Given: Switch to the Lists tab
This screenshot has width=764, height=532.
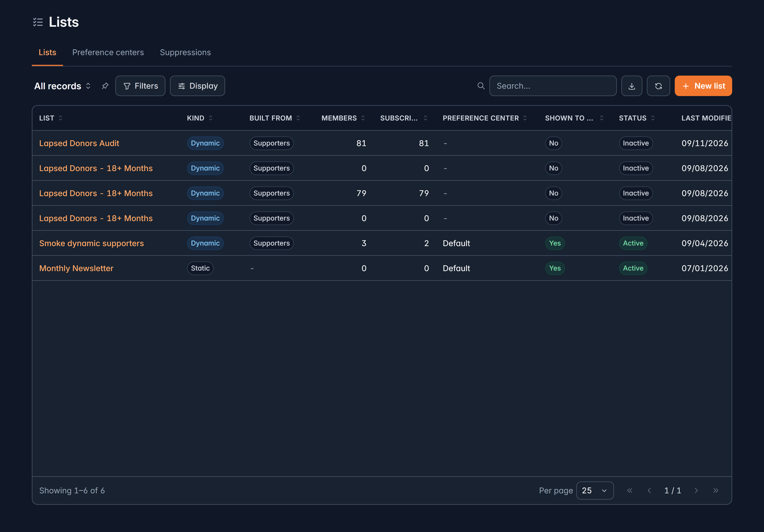Looking at the screenshot, I should [x=47, y=52].
